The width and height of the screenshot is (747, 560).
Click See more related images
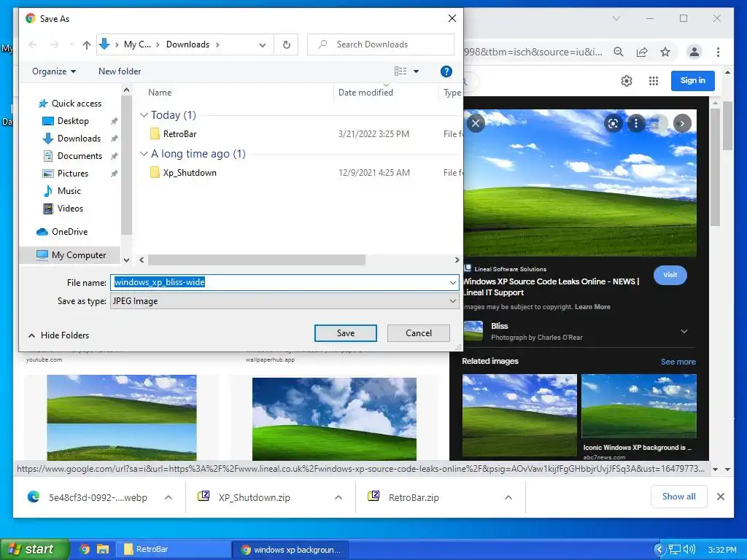678,362
